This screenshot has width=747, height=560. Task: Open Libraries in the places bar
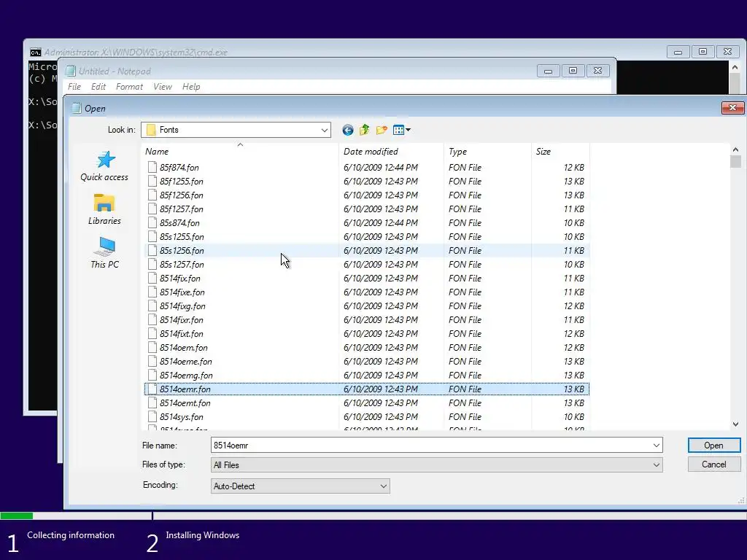pos(104,209)
